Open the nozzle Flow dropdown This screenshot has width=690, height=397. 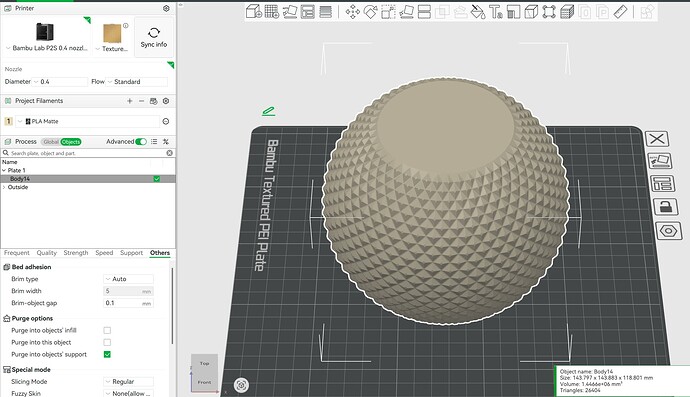click(x=137, y=82)
